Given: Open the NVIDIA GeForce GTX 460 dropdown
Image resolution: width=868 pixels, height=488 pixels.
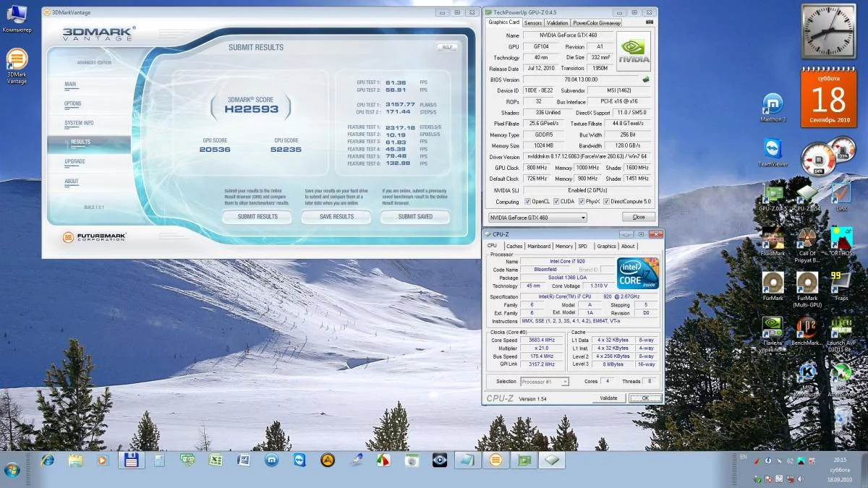Looking at the screenshot, I should point(537,217).
